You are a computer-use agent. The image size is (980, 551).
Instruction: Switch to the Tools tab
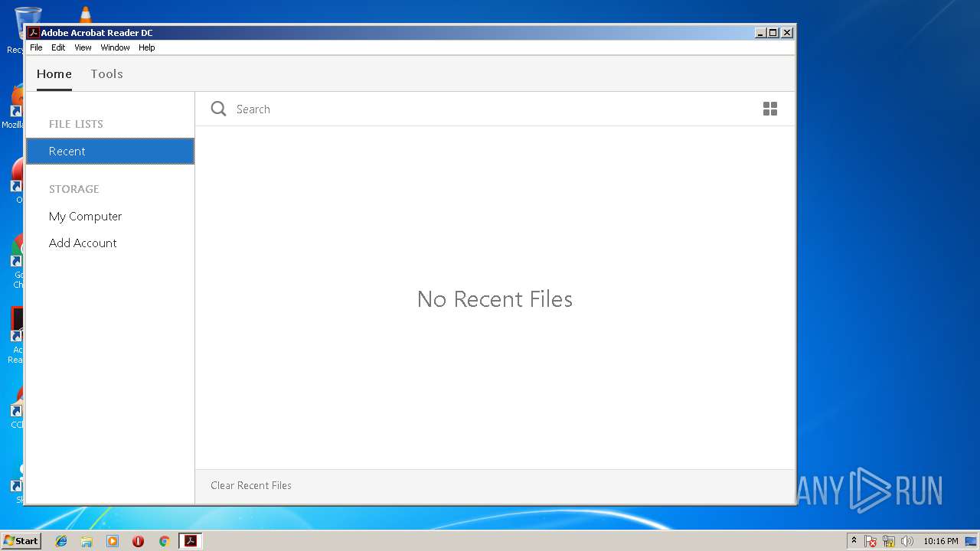106,74
